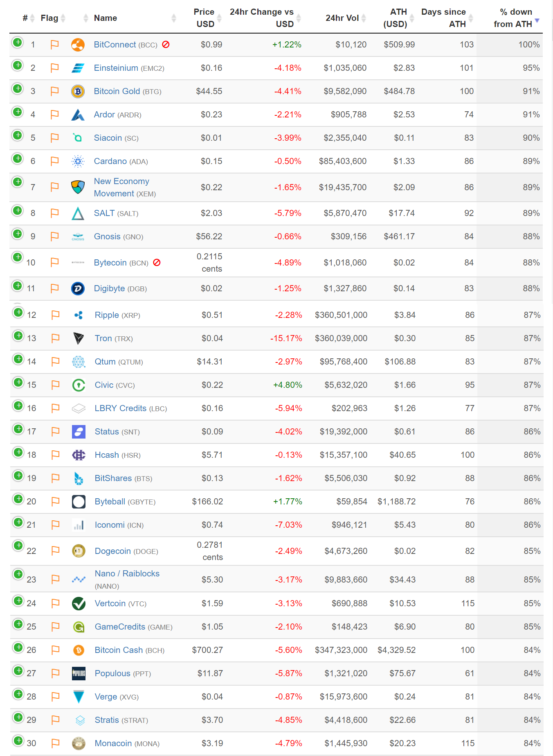The width and height of the screenshot is (553, 756).
Task: Click the BitConnect orange coin logo
Action: pos(78,45)
